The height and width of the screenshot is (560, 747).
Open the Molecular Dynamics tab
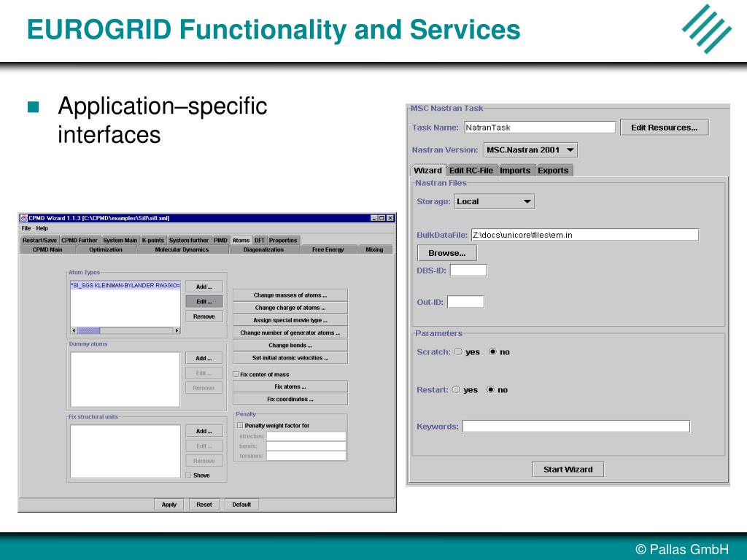point(182,249)
